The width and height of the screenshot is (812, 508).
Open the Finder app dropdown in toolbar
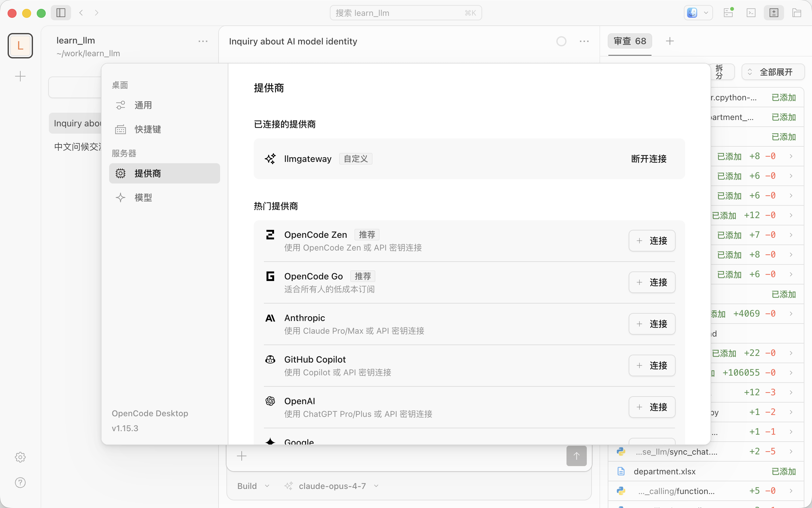[x=698, y=13]
